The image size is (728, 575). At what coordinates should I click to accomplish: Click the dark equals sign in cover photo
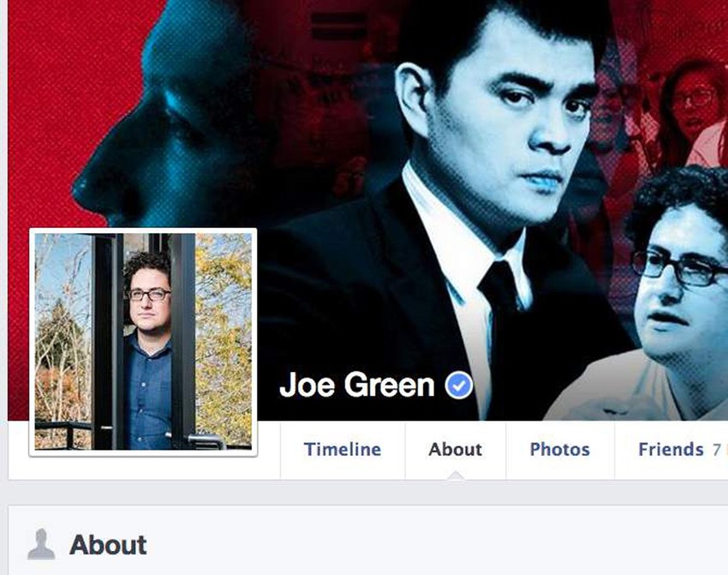pos(338,26)
